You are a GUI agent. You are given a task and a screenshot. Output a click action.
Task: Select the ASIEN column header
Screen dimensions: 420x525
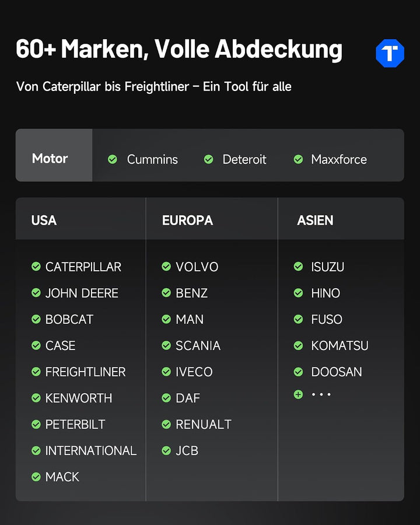(315, 220)
